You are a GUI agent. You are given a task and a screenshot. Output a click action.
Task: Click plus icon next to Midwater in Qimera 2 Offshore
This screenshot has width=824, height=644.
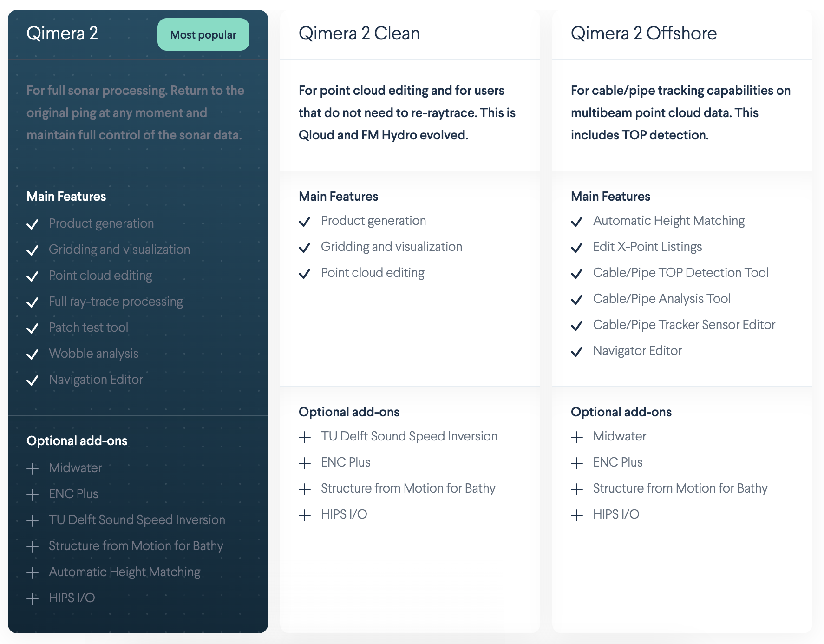[577, 437]
